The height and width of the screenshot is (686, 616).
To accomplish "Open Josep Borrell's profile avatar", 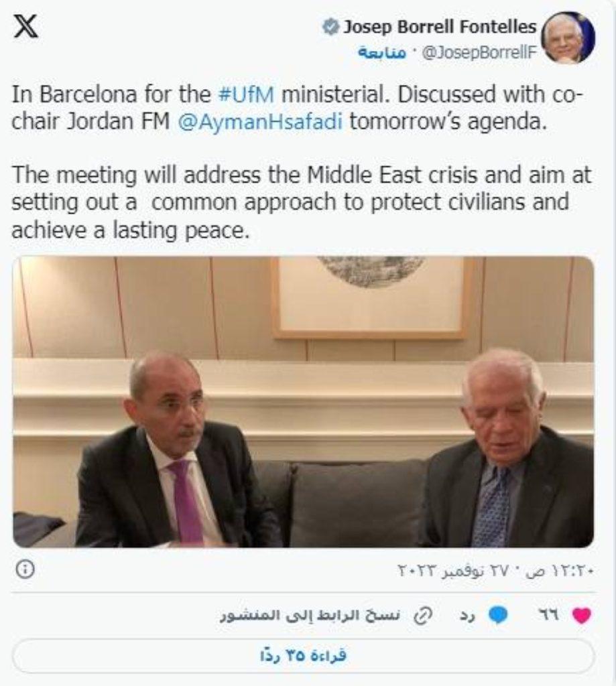I will pyautogui.click(x=568, y=38).
